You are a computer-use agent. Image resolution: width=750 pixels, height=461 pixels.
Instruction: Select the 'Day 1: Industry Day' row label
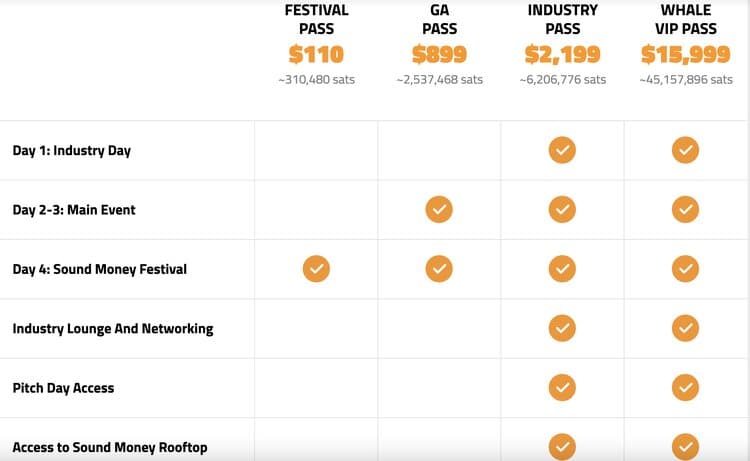(x=72, y=151)
